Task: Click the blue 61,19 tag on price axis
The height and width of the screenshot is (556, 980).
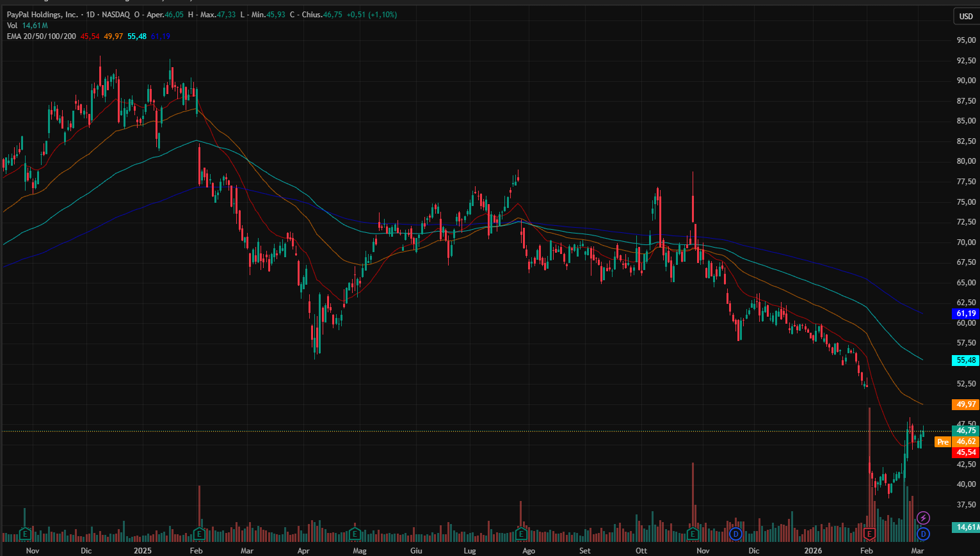Action: (966, 314)
